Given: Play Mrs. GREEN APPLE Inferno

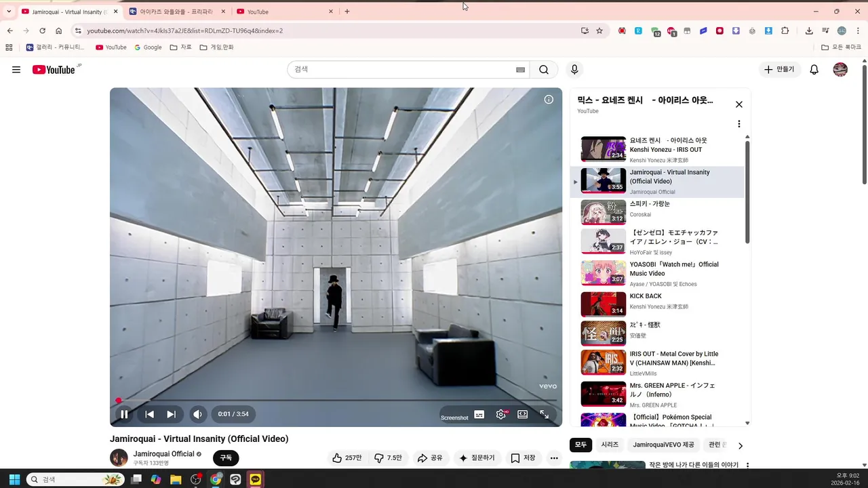Looking at the screenshot, I should (x=657, y=394).
